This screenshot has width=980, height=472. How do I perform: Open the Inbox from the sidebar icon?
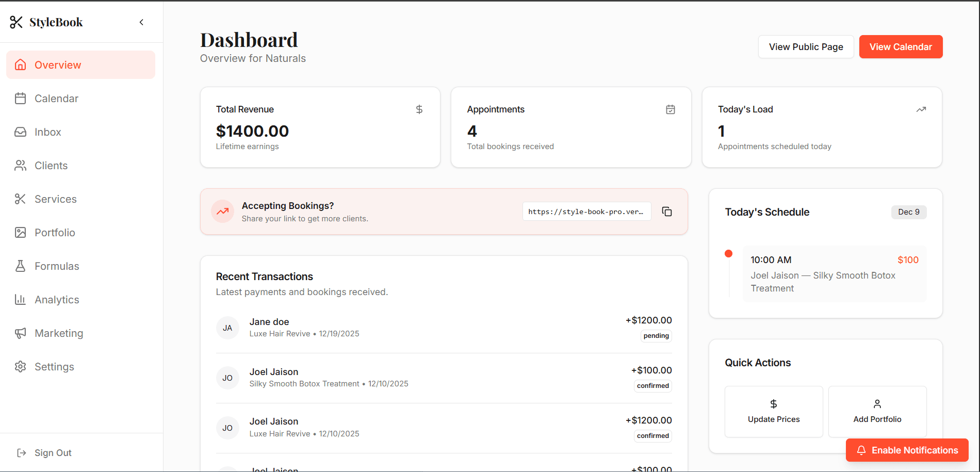21,132
